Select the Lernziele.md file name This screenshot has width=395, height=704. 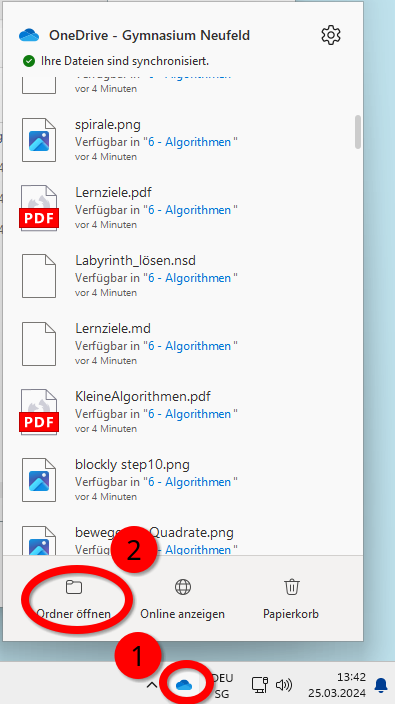[x=113, y=329]
